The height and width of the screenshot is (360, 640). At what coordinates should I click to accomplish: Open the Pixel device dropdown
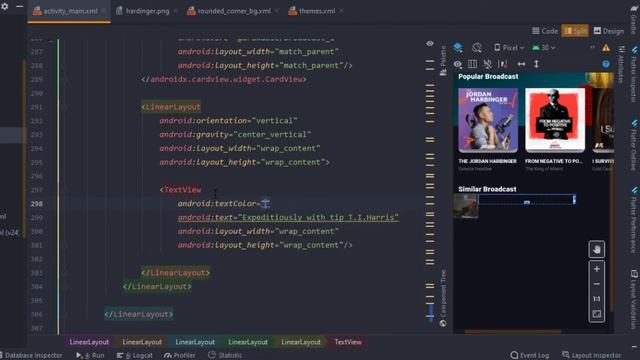(509, 48)
